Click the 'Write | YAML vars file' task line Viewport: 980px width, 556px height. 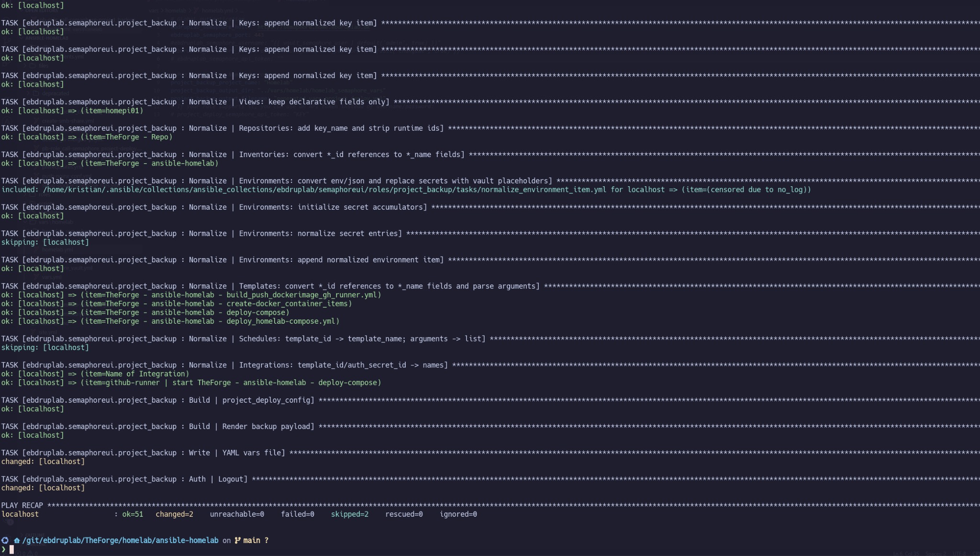[490, 453]
